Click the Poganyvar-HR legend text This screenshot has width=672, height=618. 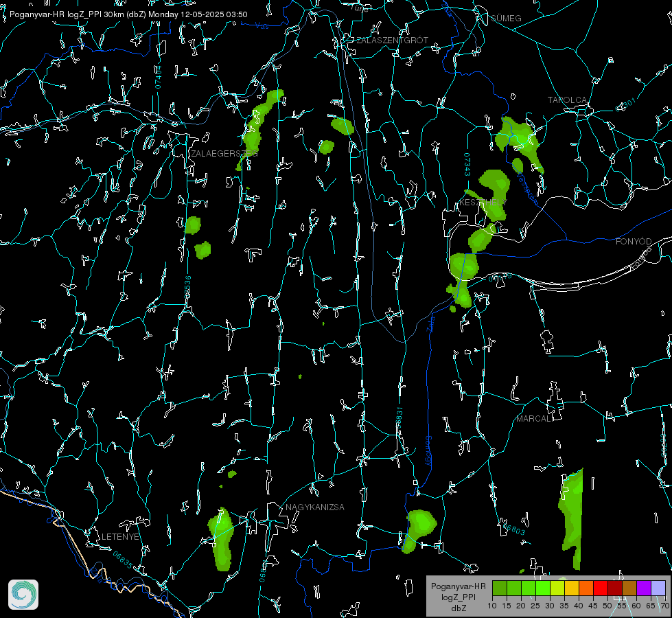coord(458,586)
